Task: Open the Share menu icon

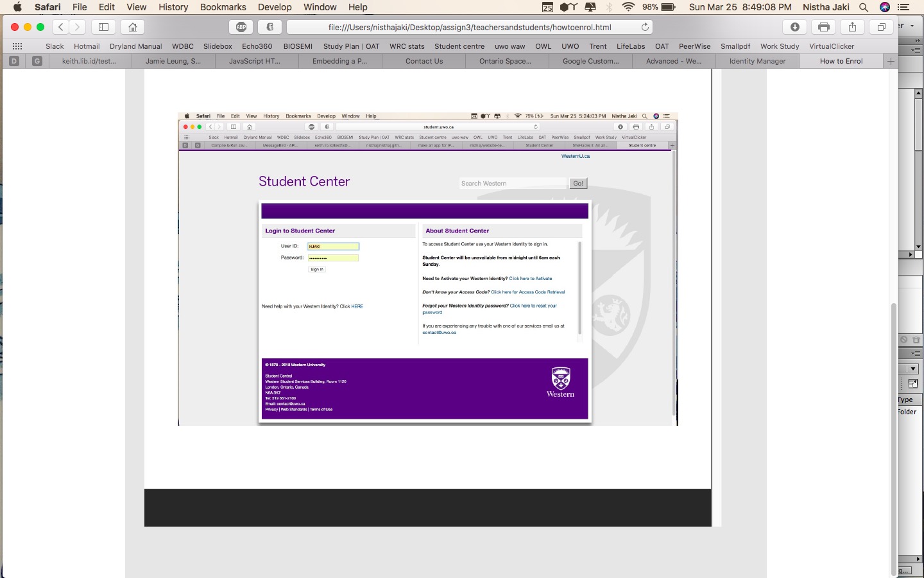Action: point(852,27)
